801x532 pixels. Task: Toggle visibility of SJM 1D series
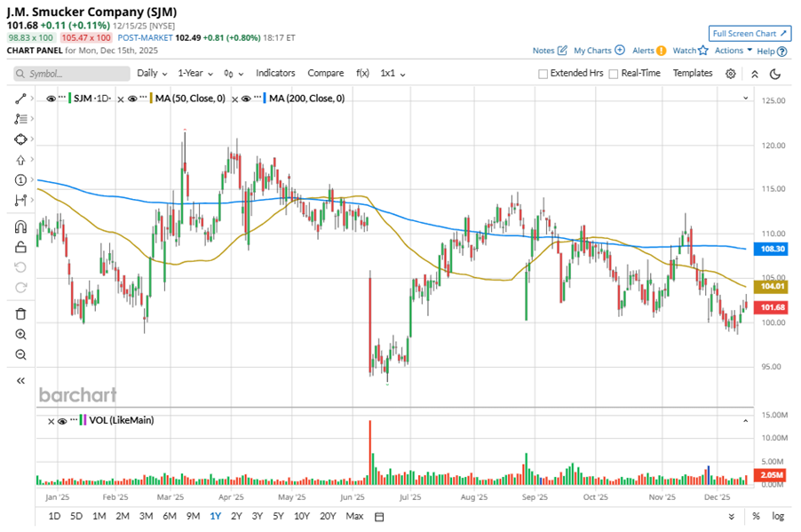coord(51,99)
